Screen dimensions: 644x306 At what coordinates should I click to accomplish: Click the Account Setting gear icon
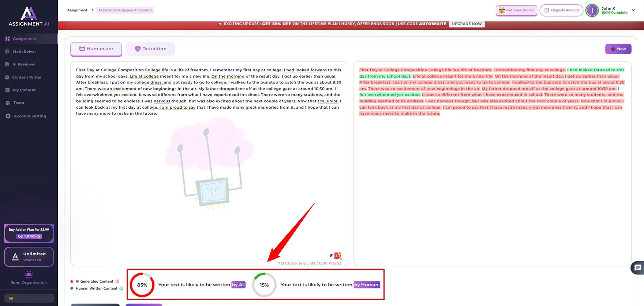pyautogui.click(x=8, y=116)
